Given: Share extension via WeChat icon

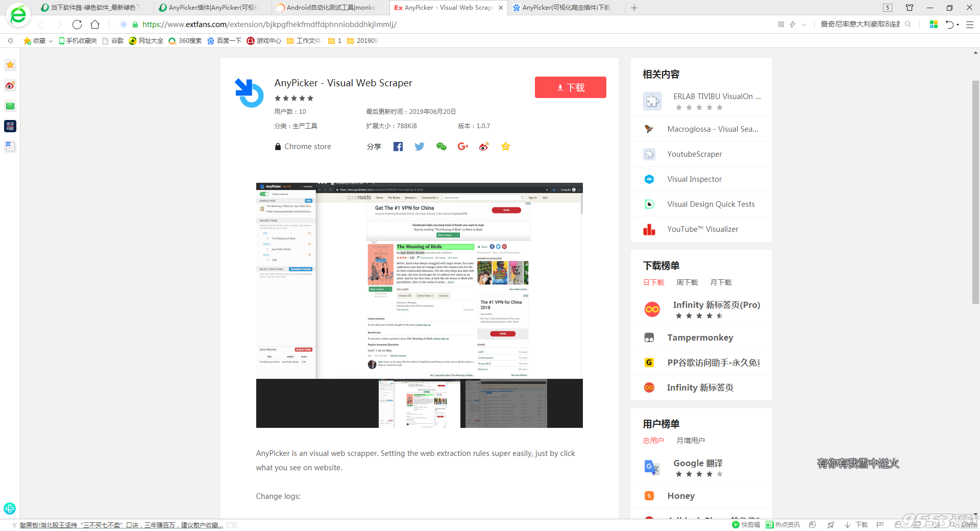Looking at the screenshot, I should coord(442,147).
